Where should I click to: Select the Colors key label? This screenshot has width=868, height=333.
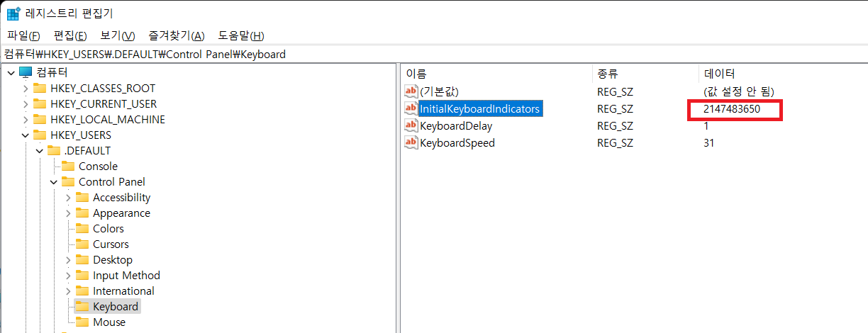point(108,228)
